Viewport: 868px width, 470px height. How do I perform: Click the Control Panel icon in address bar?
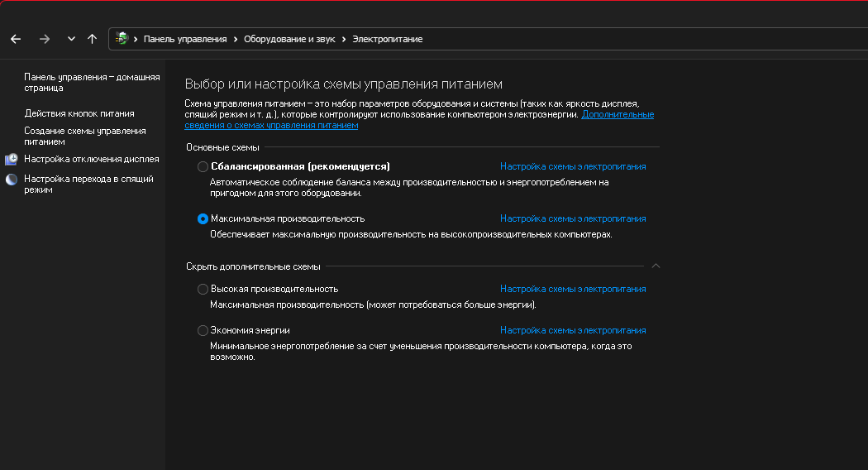click(122, 39)
